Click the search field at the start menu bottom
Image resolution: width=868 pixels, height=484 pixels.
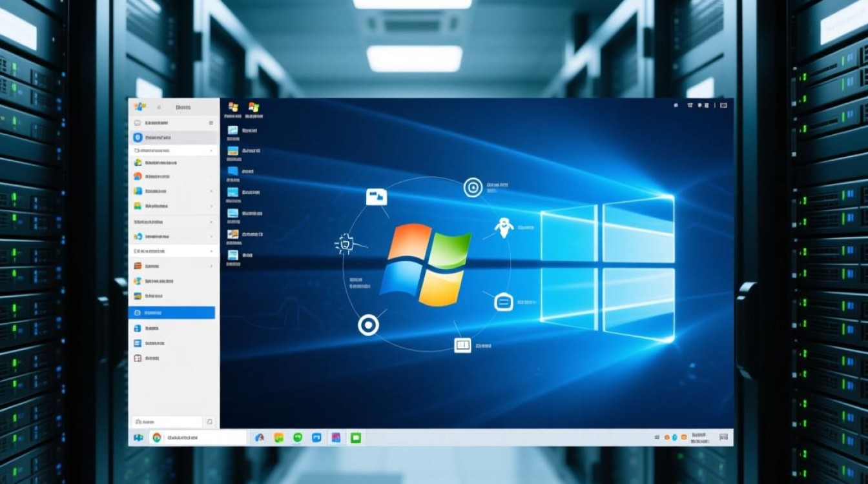pos(168,421)
